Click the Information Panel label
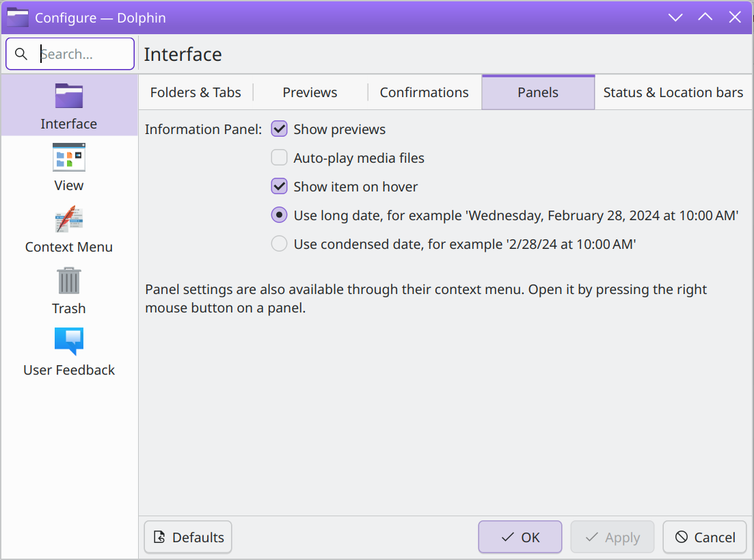 (204, 129)
